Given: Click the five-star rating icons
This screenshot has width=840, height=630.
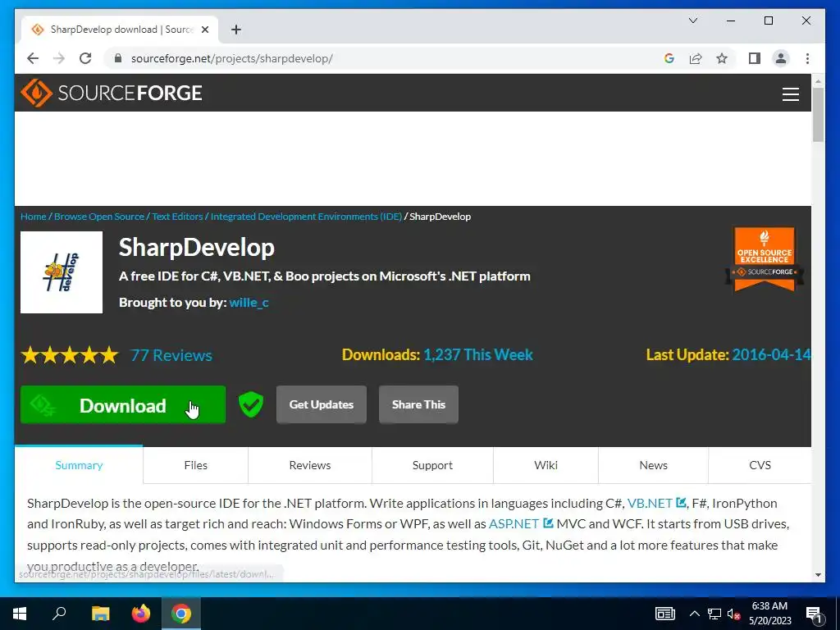Looking at the screenshot, I should 70,355.
